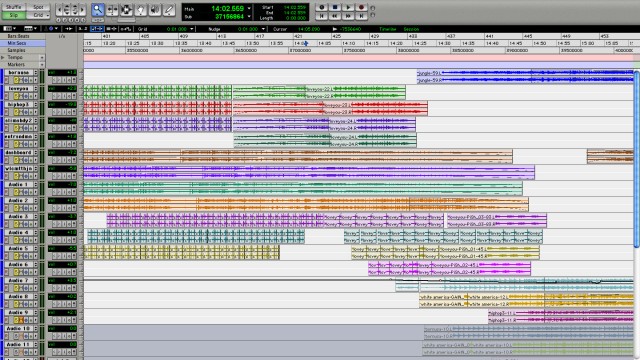Open the Grid value dropdown
The width and height of the screenshot is (640, 360).
click(x=192, y=29)
